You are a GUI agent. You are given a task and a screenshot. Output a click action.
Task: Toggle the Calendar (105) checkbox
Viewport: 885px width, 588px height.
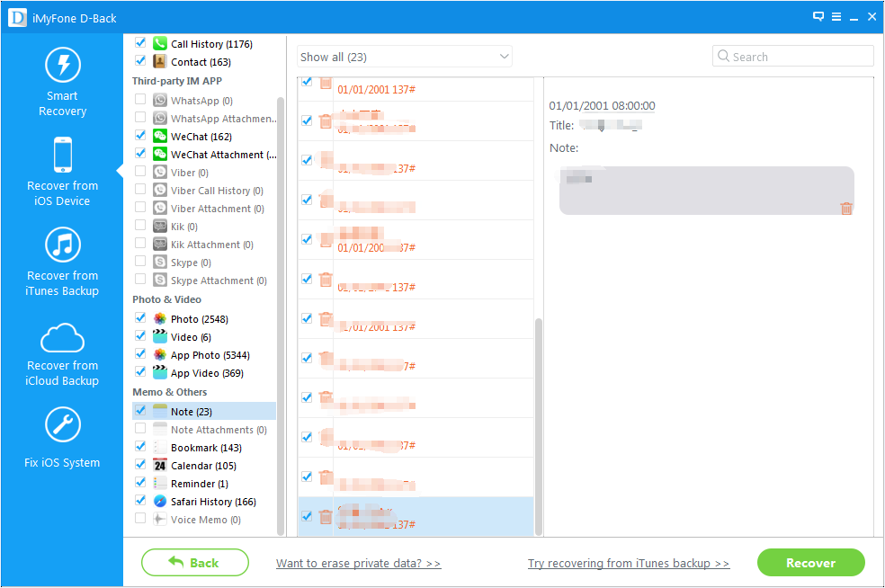[140, 465]
